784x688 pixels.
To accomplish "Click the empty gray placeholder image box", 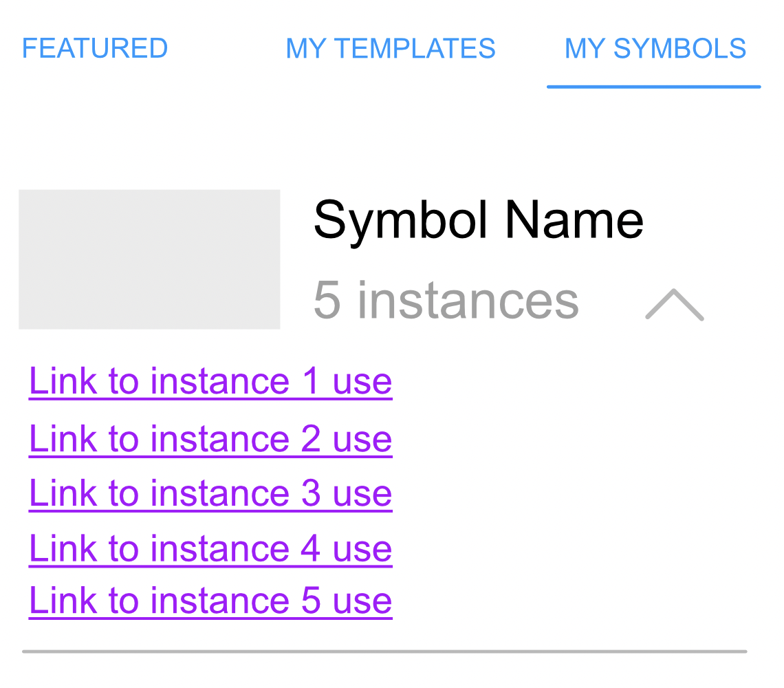I will point(149,259).
